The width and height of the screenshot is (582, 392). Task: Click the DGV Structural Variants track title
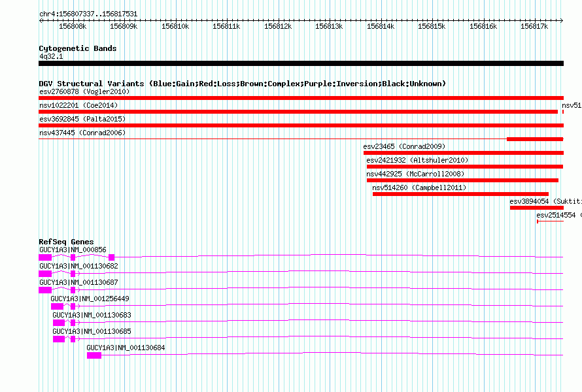click(242, 84)
